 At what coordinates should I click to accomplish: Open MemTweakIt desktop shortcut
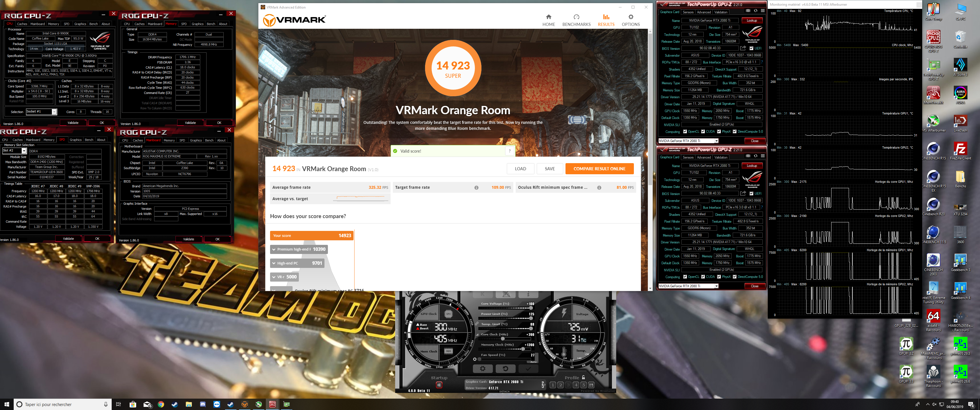(x=933, y=95)
